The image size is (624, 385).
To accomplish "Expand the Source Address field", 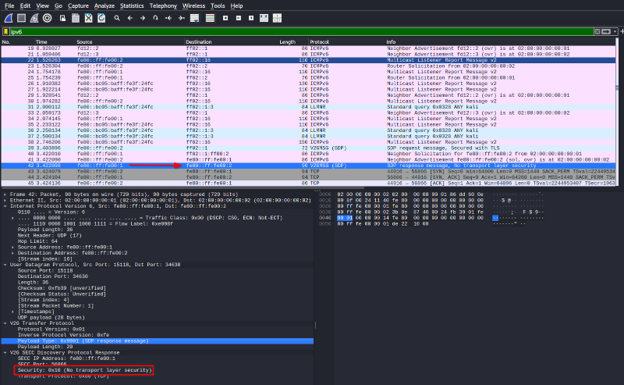I will coord(13,247).
